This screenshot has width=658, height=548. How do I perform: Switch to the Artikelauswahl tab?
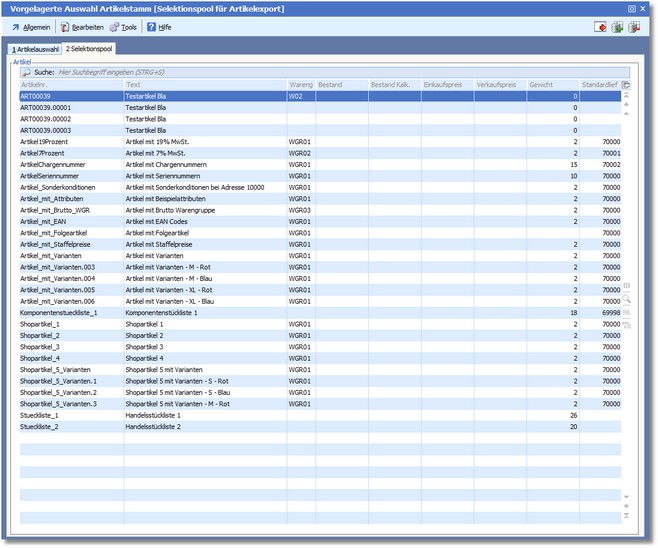[x=35, y=48]
